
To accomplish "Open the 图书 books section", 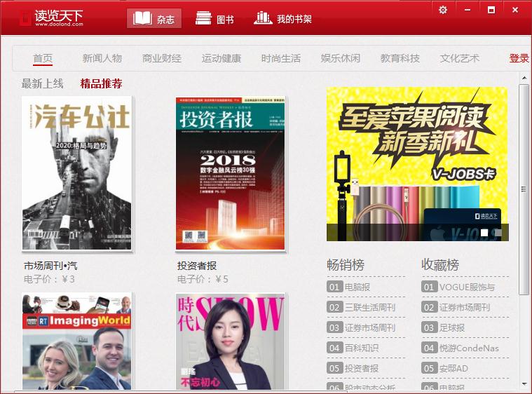I will click(214, 19).
